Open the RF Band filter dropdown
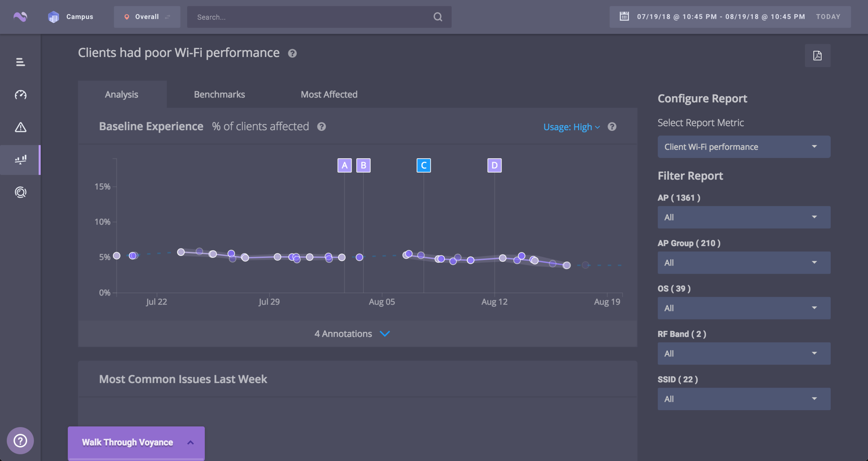868x461 pixels. coord(744,353)
